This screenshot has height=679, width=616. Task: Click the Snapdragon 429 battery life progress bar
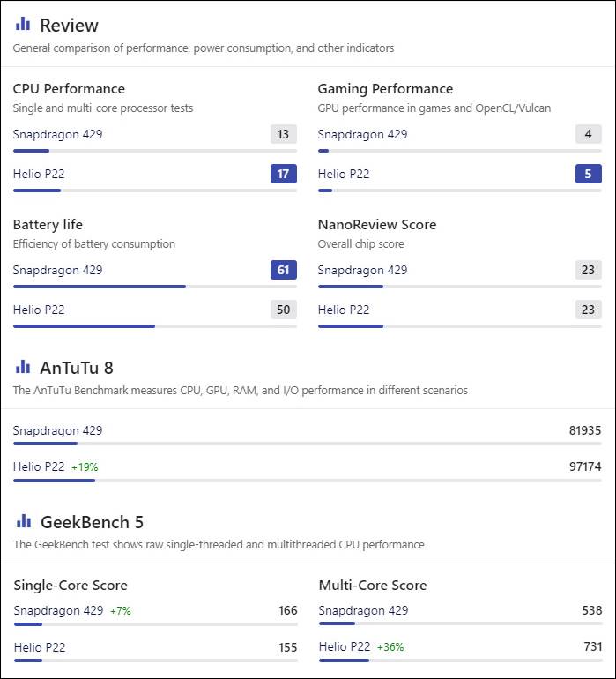[x=155, y=287]
